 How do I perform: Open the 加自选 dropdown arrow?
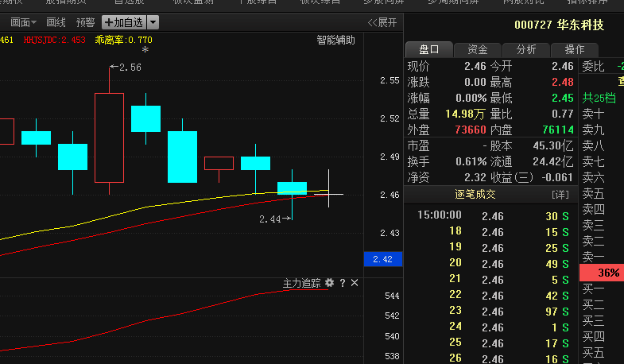click(x=153, y=22)
